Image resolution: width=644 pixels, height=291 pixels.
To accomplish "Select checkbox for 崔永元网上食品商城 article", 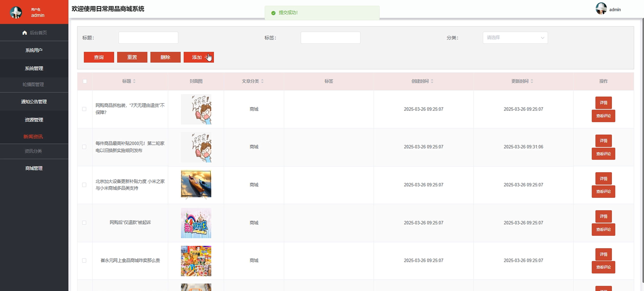I will pos(84,261).
